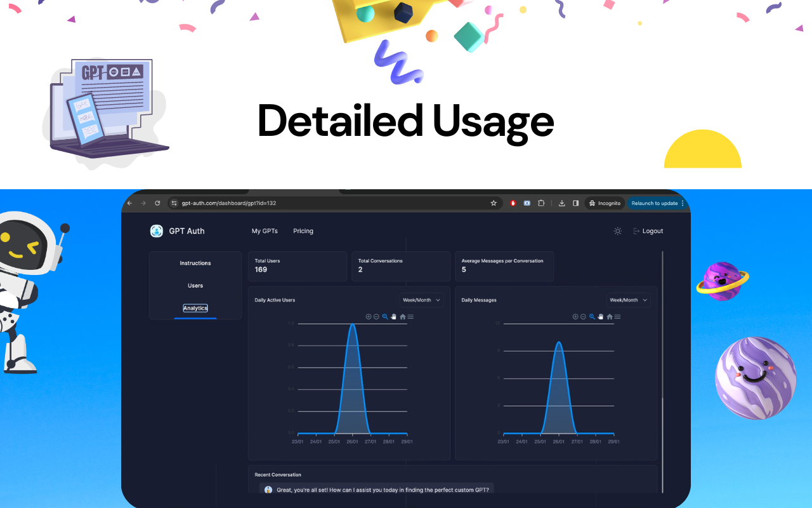This screenshot has height=508, width=812.
Task: Click Relaunch to update button
Action: (x=657, y=203)
